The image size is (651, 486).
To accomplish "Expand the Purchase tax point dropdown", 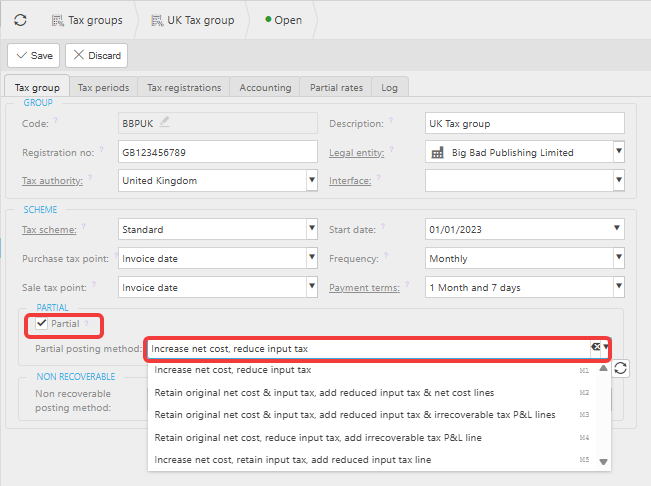I will [312, 258].
